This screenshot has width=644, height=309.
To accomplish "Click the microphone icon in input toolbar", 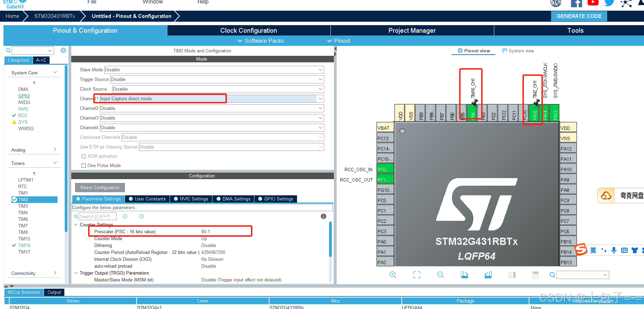I will coord(614,250).
